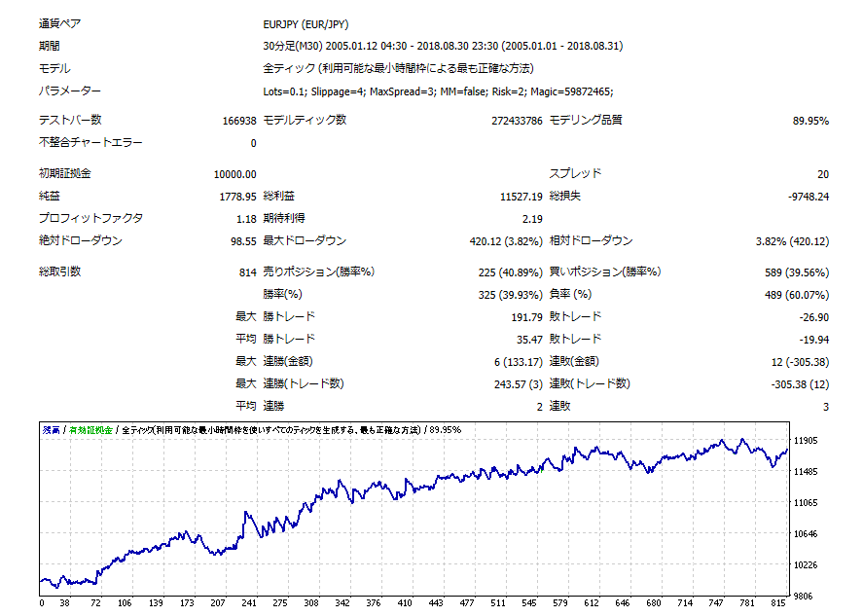Screen dimensions: 863x616
Task: Click the largest winning trade value 191.79
Action: [526, 317]
